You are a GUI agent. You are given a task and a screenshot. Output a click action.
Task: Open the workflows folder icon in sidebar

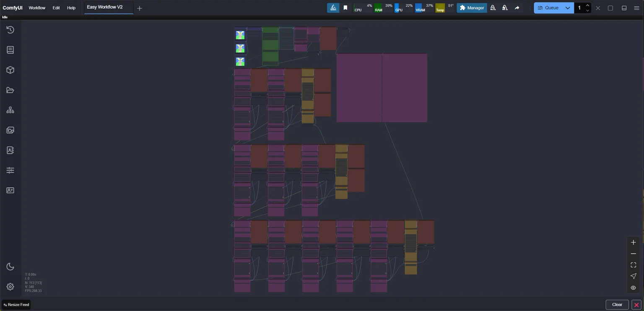[10, 90]
